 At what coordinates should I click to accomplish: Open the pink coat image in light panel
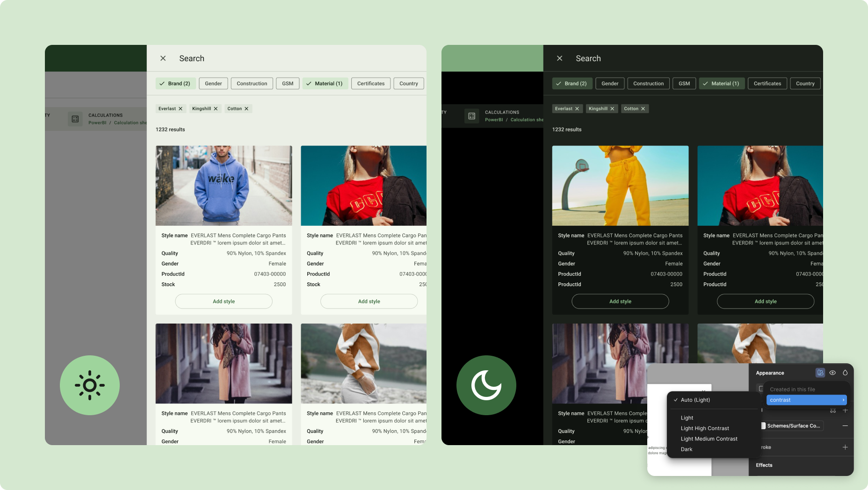[224, 363]
